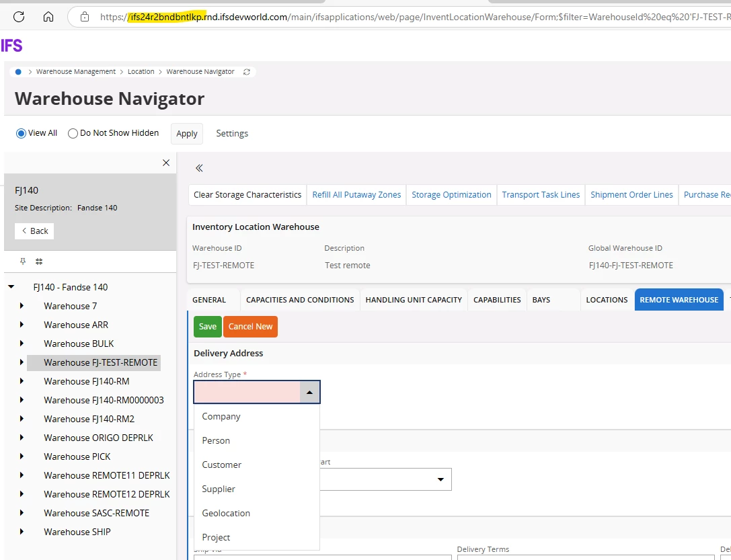Expand Warehouse BULK node
This screenshot has height=560, width=731.
pyautogui.click(x=22, y=344)
